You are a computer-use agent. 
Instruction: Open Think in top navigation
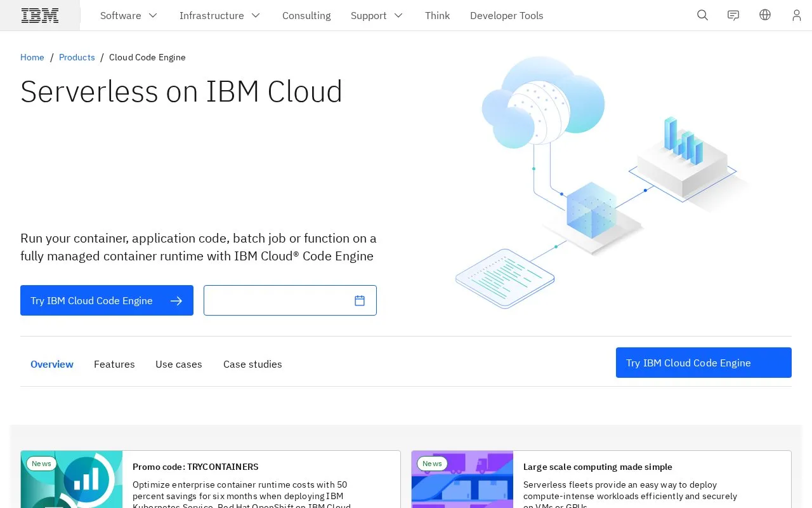click(x=437, y=15)
